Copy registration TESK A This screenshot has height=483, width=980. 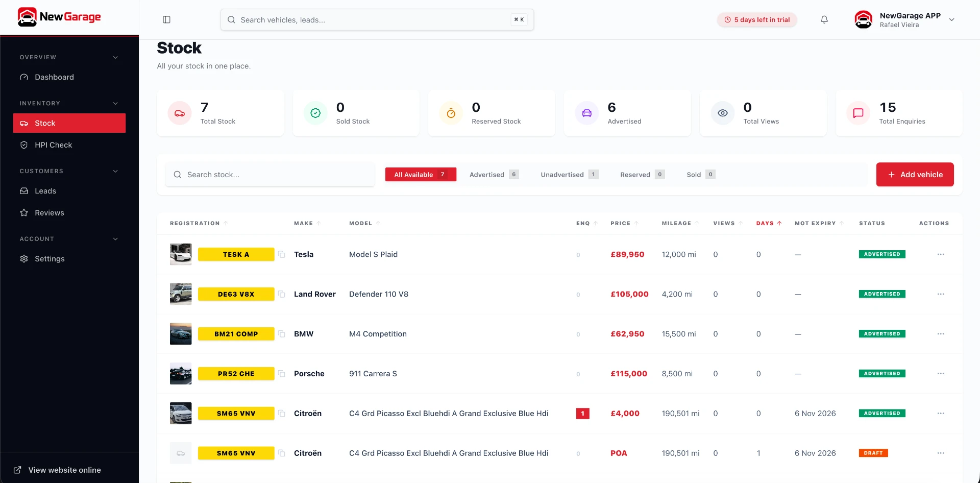click(x=282, y=254)
